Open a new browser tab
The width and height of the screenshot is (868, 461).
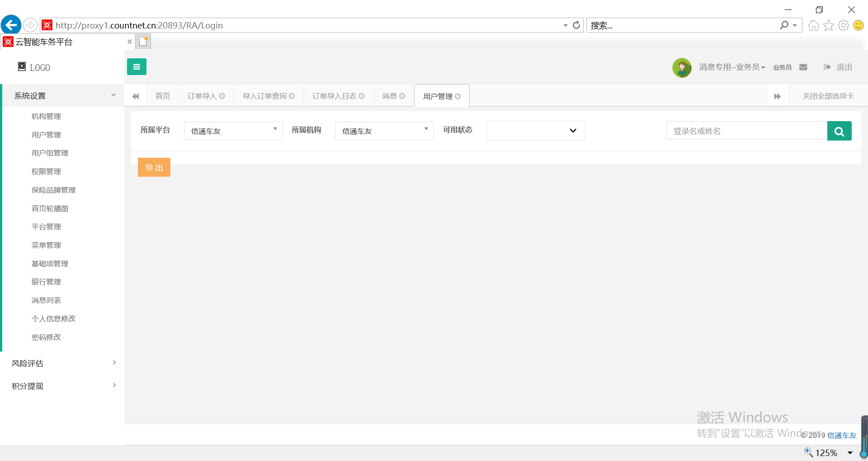pyautogui.click(x=144, y=42)
